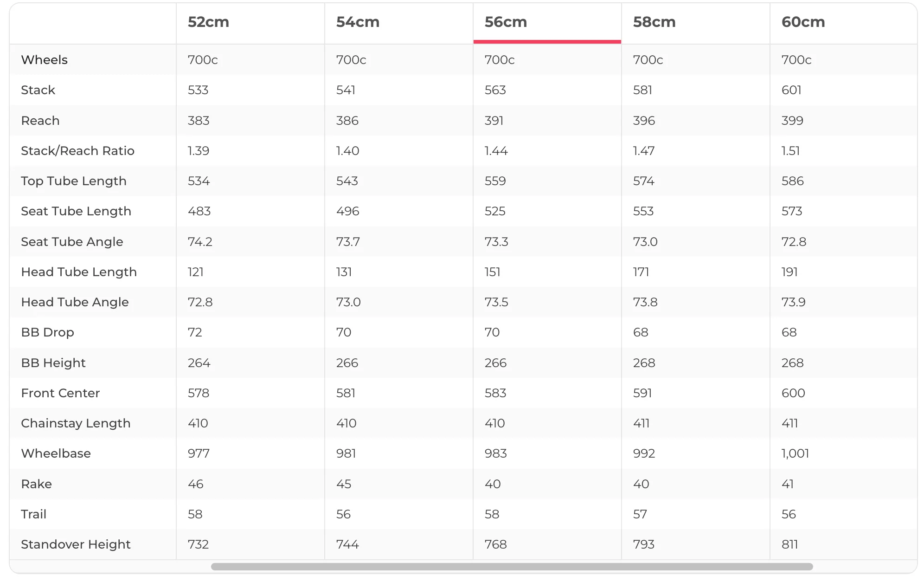Click the Standover Height row label
924x582 pixels.
[x=76, y=544]
